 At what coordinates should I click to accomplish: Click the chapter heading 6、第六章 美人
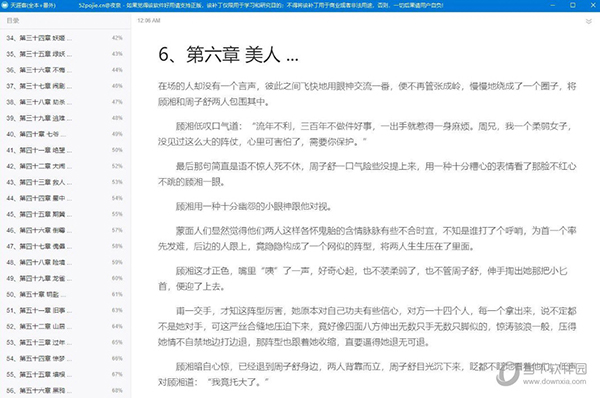tap(228, 55)
